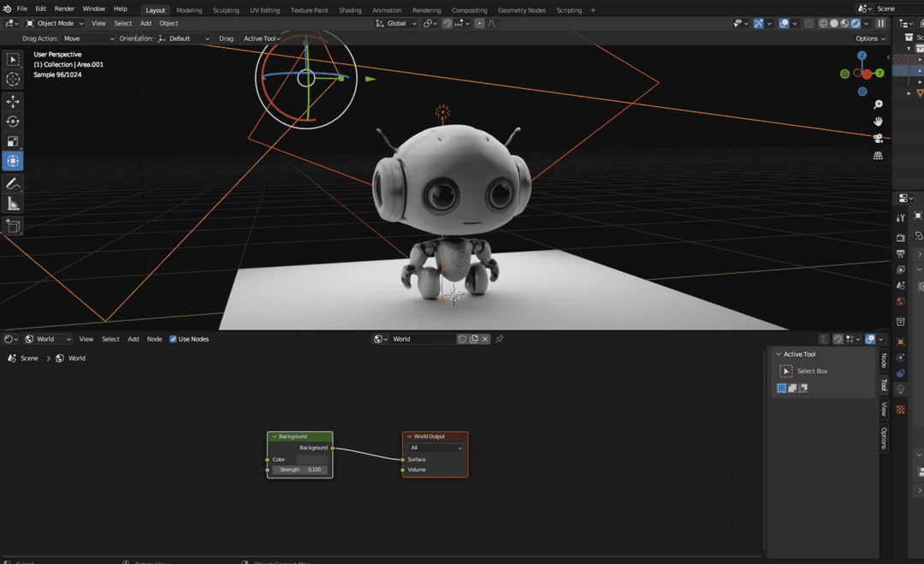Open the transform orientation Global dropdown
Screen dimensions: 924x564
coord(395,23)
